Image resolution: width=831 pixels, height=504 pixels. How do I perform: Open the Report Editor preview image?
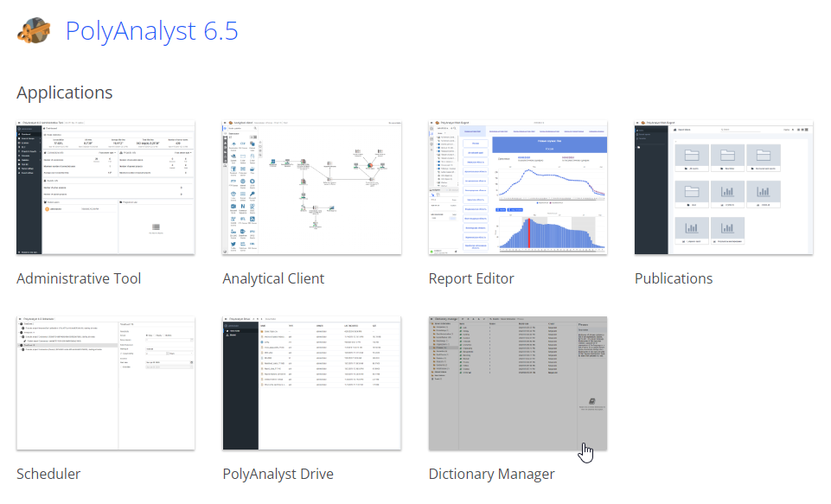pyautogui.click(x=517, y=188)
